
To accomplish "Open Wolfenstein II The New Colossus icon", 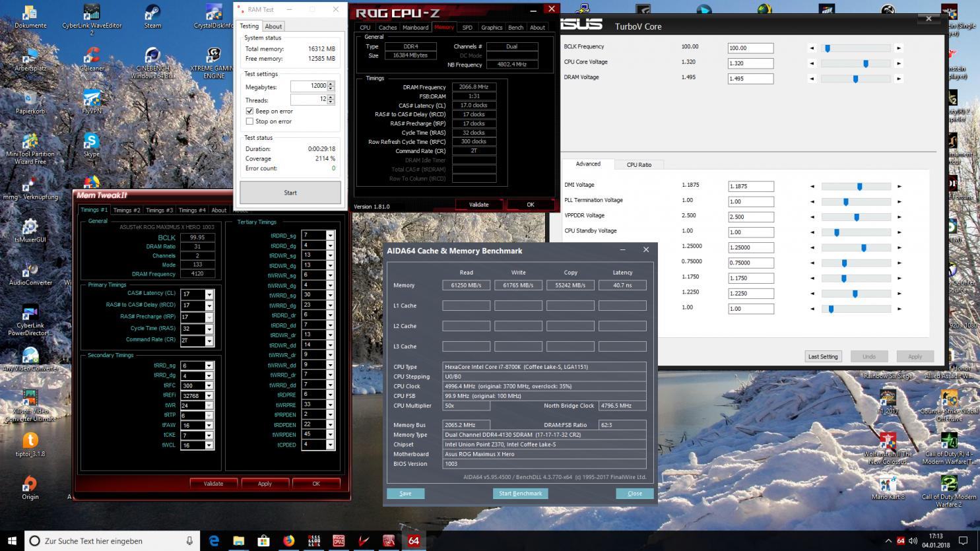I will click(888, 449).
